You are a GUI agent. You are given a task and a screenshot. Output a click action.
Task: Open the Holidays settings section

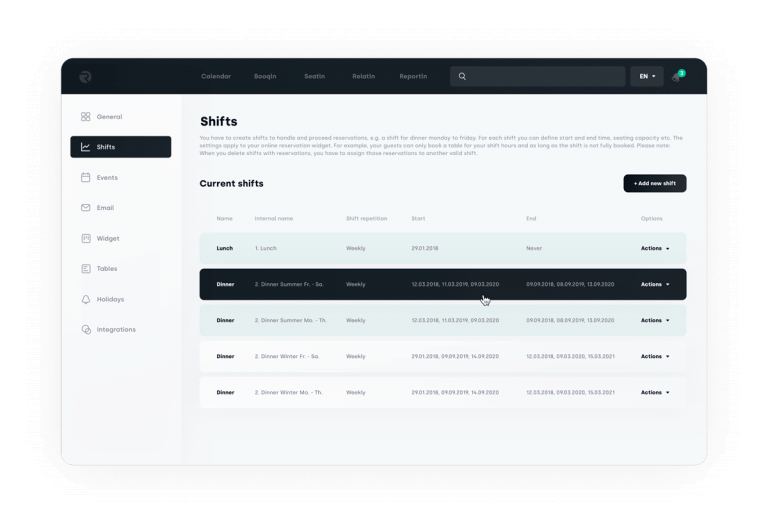110,299
